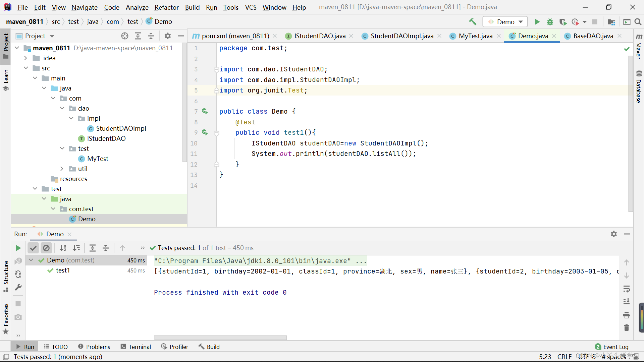Expand the .idea folder
The height and width of the screenshot is (362, 644).
point(25,58)
